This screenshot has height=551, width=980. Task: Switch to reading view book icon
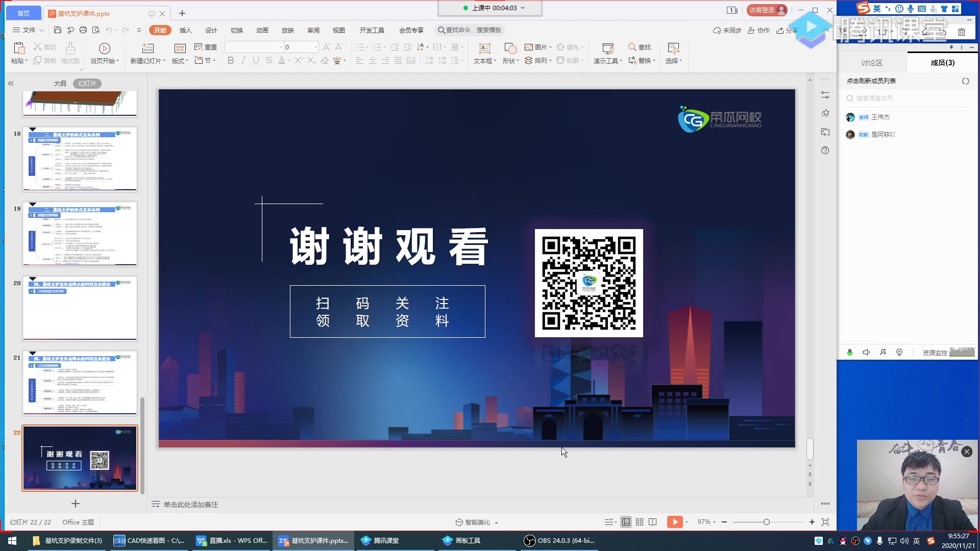point(653,522)
